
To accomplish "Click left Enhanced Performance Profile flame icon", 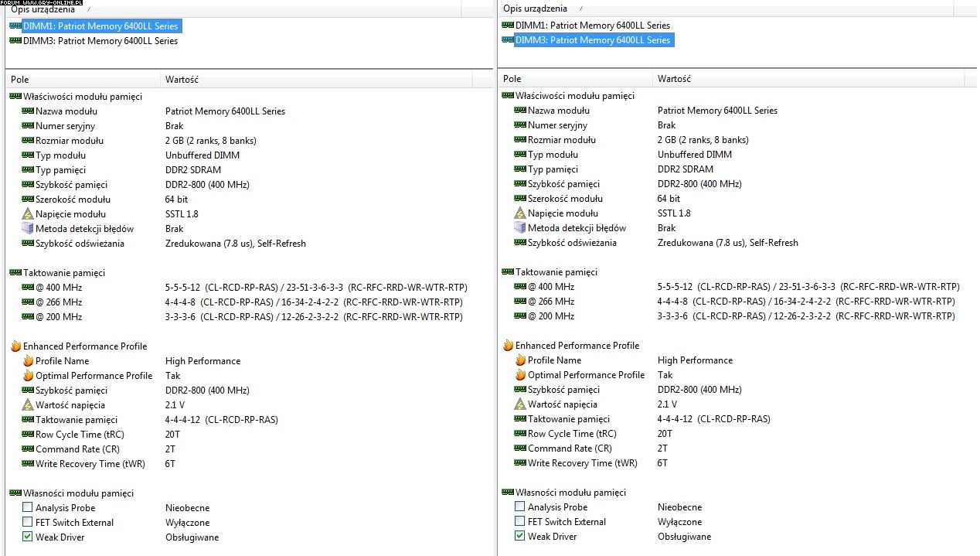I will click(x=15, y=346).
